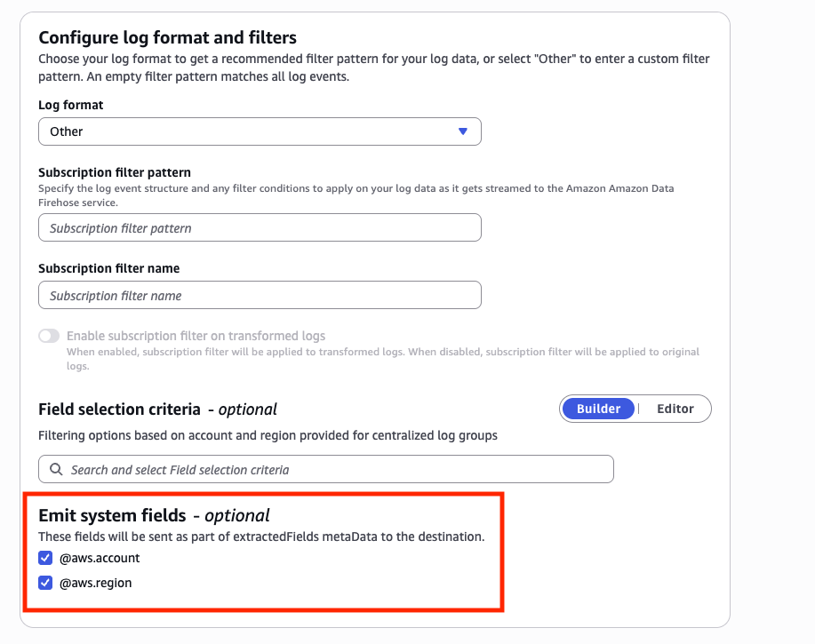Uncheck the @aws.account checkbox
The height and width of the screenshot is (644, 815).
click(x=45, y=559)
